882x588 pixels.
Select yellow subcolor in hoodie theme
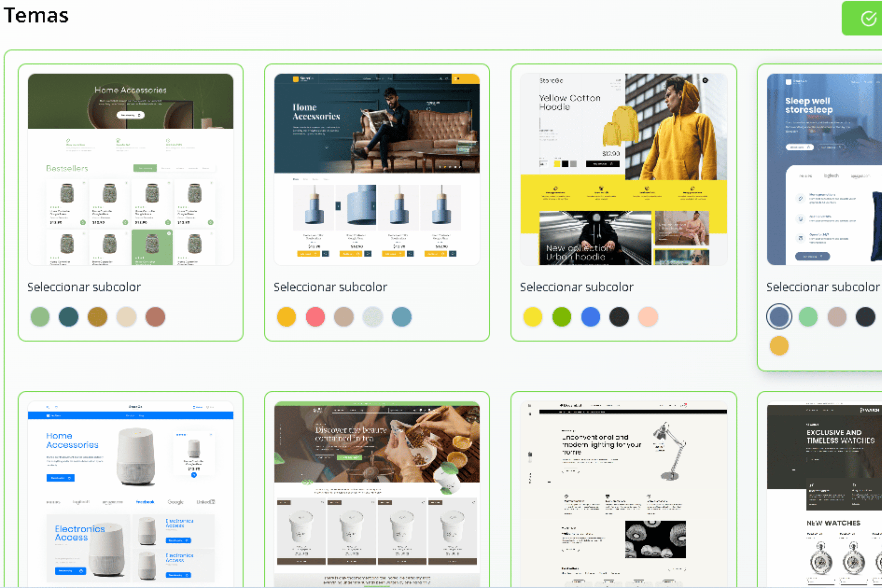click(533, 317)
